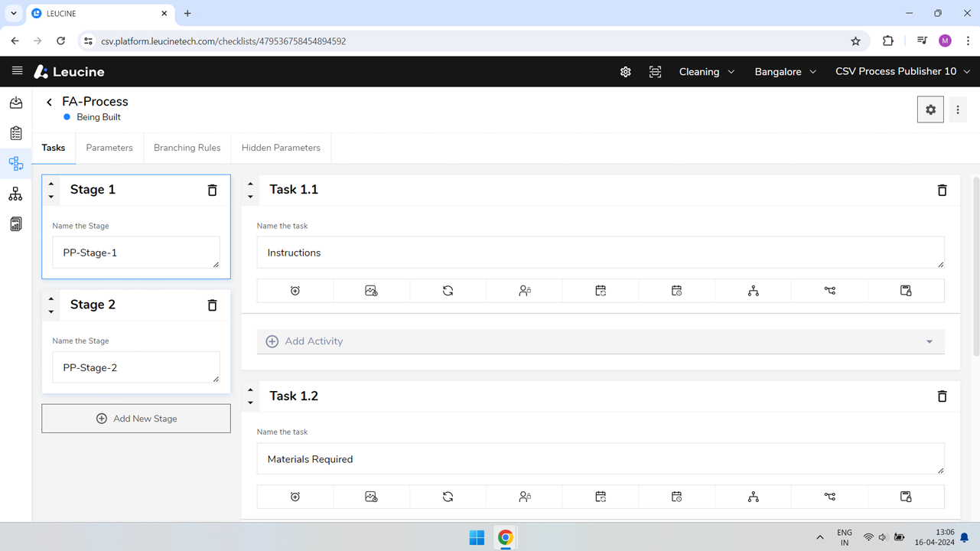Bookmark this page with star icon

click(855, 41)
